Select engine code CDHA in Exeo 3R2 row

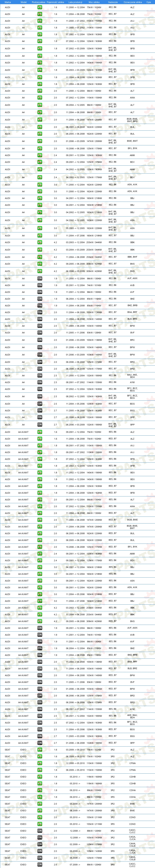point(132,790)
